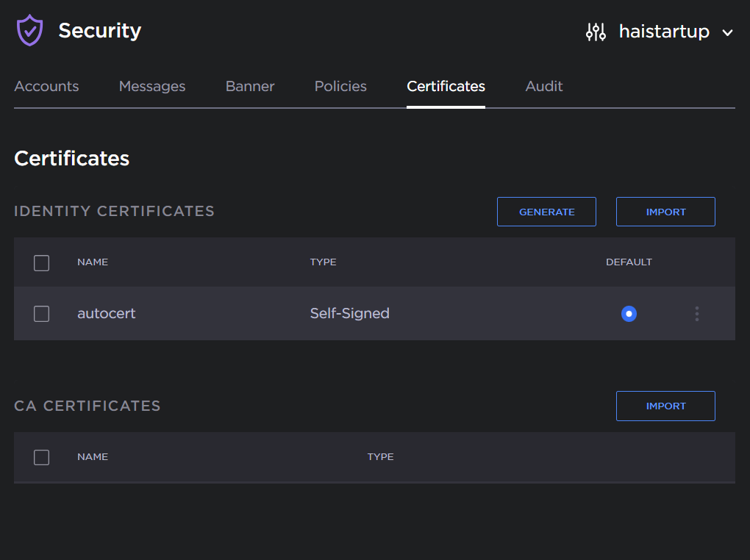Expand the haistartup dropdown chevron
The image size is (750, 560).
tap(727, 32)
